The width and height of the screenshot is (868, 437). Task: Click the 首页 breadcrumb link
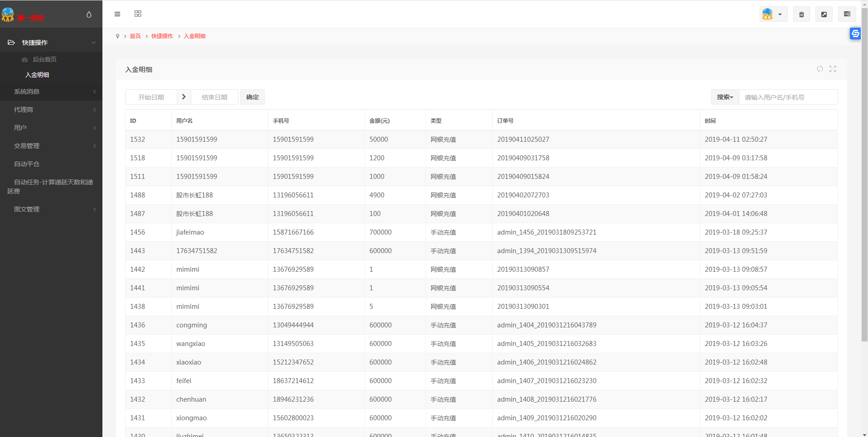tap(135, 36)
